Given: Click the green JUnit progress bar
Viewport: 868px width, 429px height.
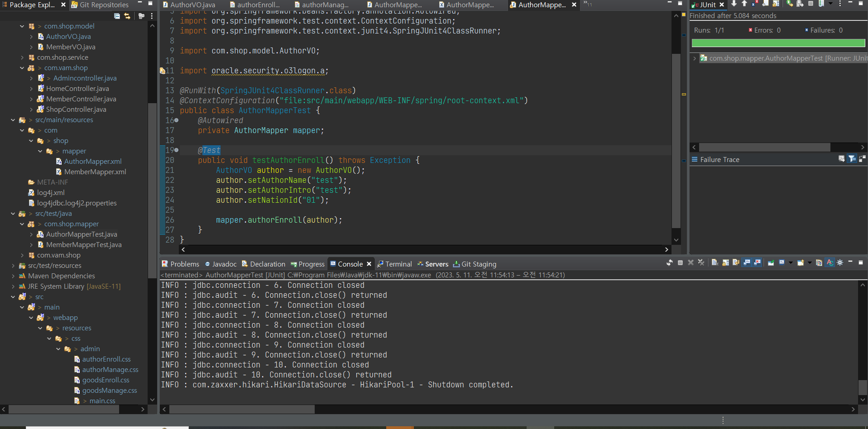Looking at the screenshot, I should tap(778, 43).
